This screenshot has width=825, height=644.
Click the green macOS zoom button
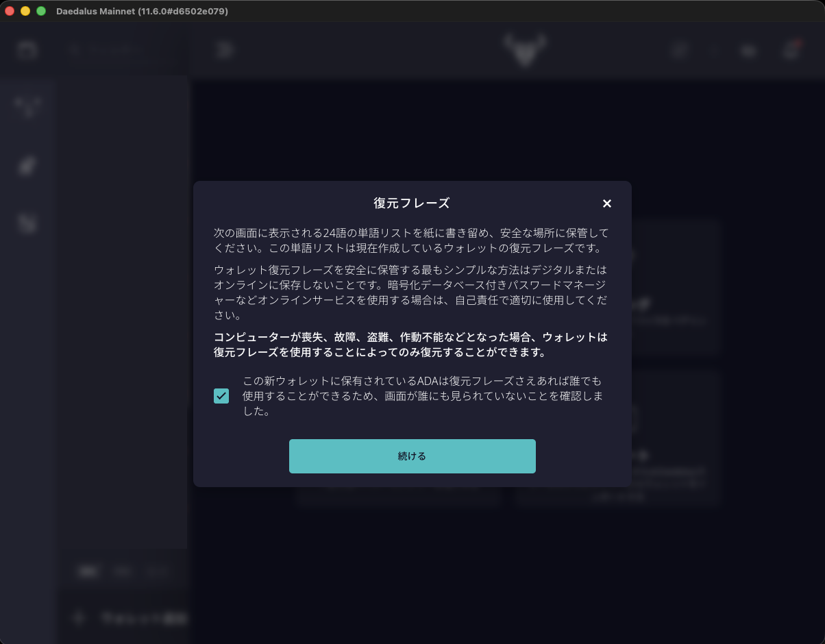tap(41, 11)
